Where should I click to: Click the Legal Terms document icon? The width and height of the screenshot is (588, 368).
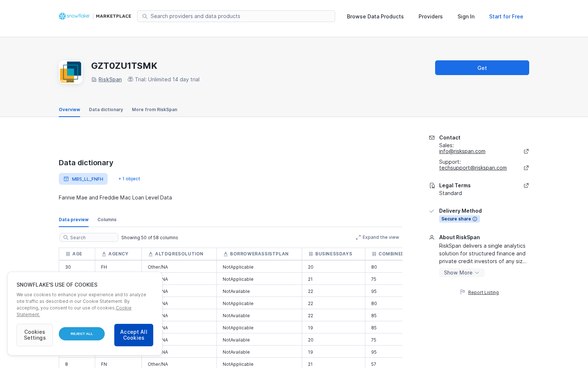click(432, 185)
